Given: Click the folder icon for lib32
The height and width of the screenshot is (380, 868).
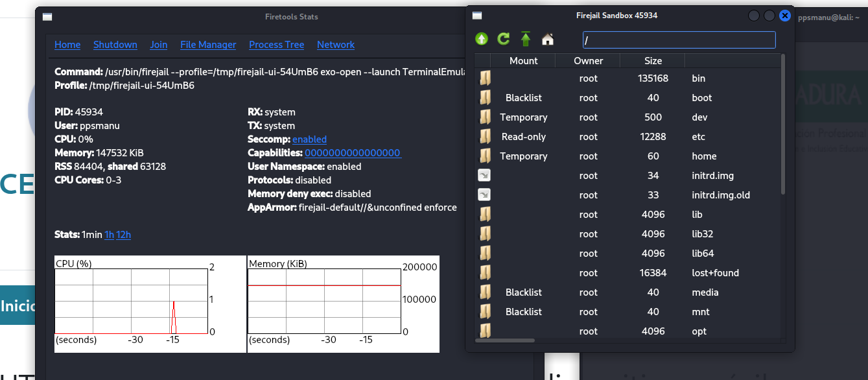Looking at the screenshot, I should tap(485, 234).
